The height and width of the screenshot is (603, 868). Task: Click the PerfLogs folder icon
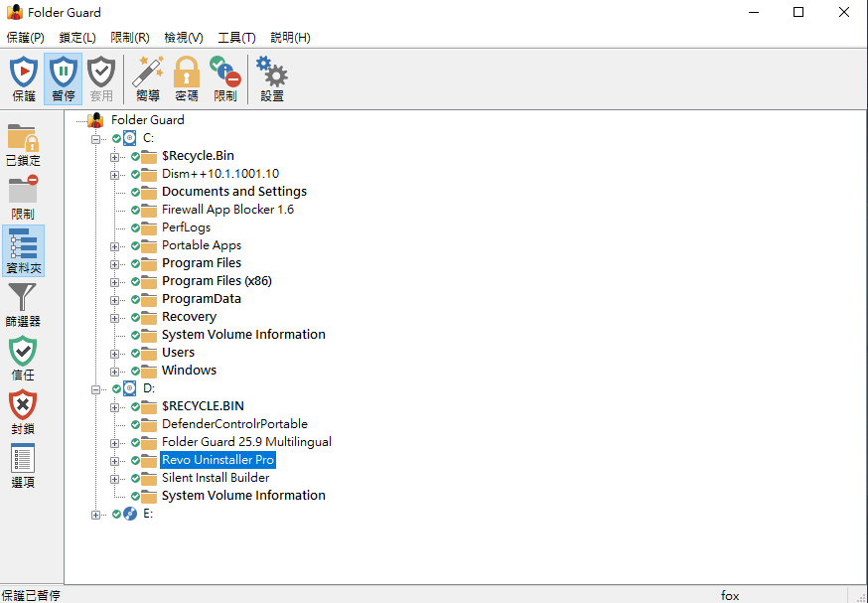pos(149,227)
